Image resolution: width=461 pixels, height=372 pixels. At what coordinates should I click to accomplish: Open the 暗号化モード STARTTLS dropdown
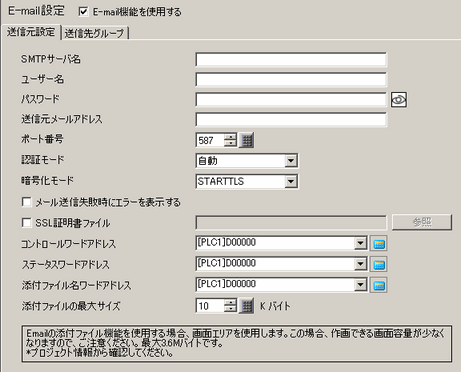291,181
